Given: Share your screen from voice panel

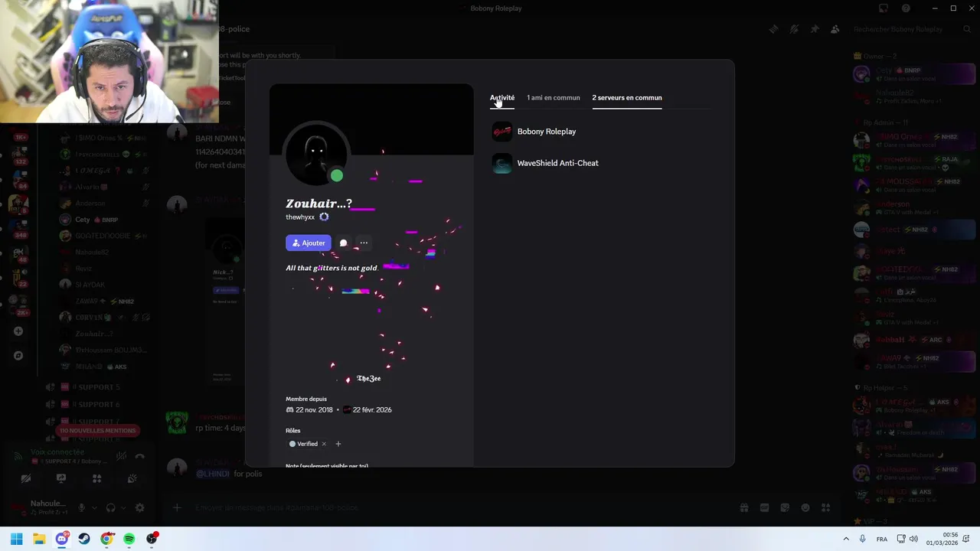Looking at the screenshot, I should point(61,479).
